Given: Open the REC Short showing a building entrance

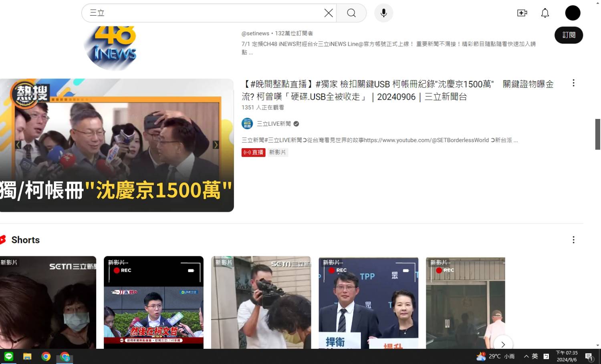Looking at the screenshot, I should [x=465, y=302].
